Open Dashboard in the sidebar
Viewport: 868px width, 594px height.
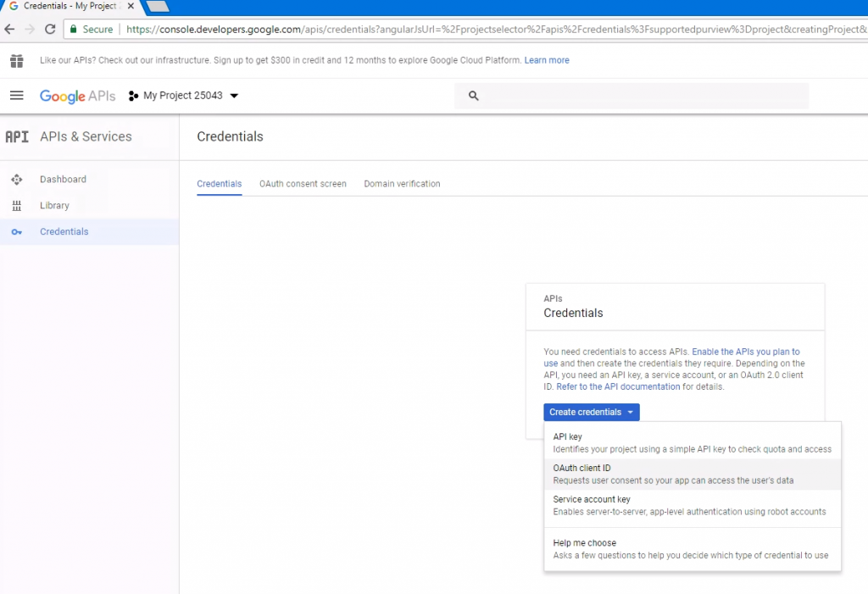[89, 180]
